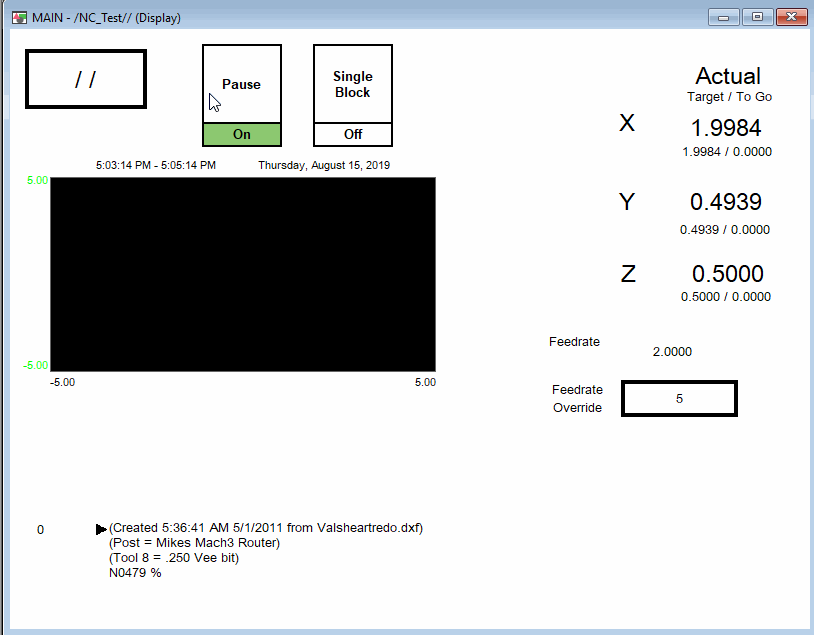This screenshot has width=814, height=635.
Task: Click the '(Created 5:36:41 AM 5/1/2011...' line
Action: tap(266, 528)
